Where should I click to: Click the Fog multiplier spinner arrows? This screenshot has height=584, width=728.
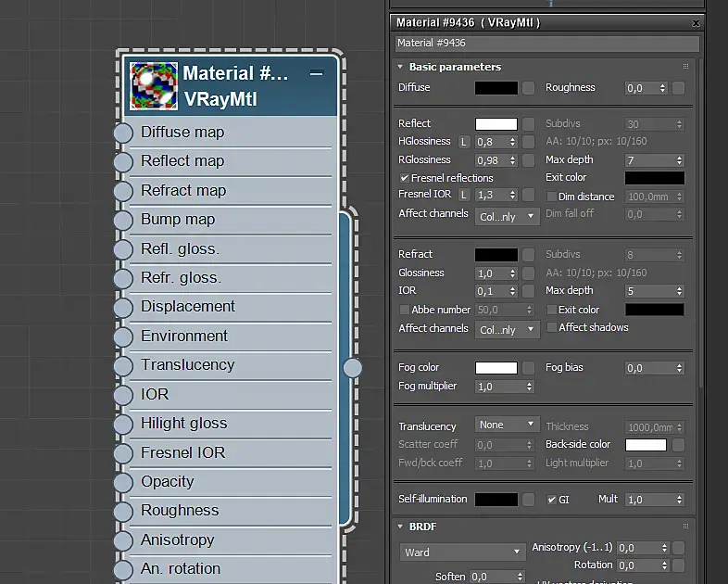click(x=529, y=387)
